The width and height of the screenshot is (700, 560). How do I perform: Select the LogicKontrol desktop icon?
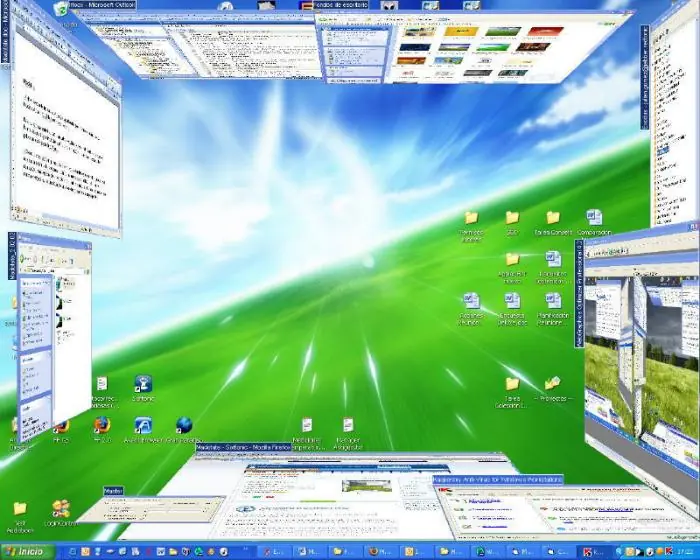[x=61, y=509]
